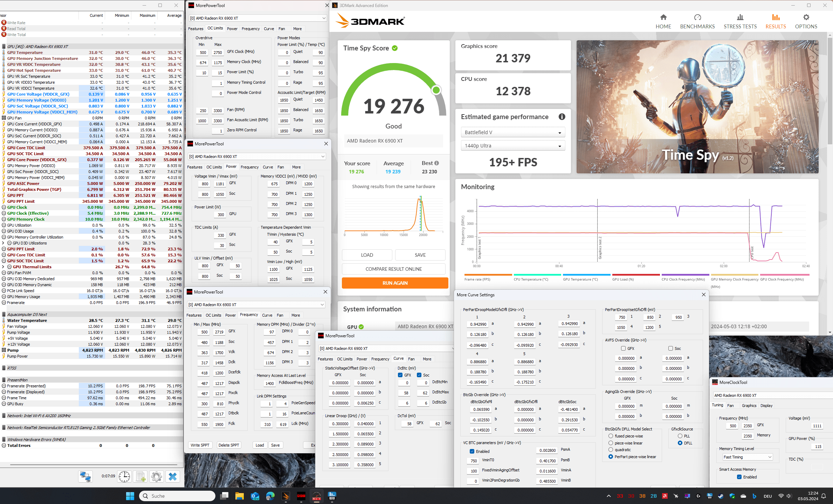Viewport: 833px width, 504px height.
Task: Click Delete SPPT in MorePowerTool
Action: click(228, 445)
